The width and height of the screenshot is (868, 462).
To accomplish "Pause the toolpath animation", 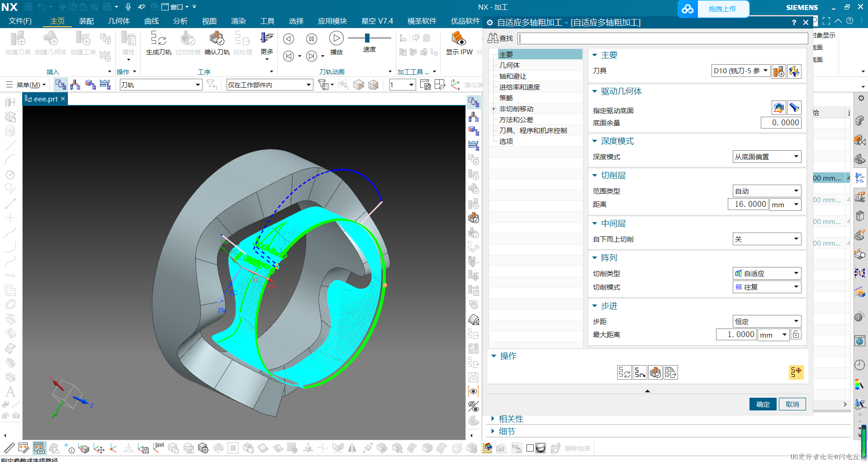I will (312, 39).
